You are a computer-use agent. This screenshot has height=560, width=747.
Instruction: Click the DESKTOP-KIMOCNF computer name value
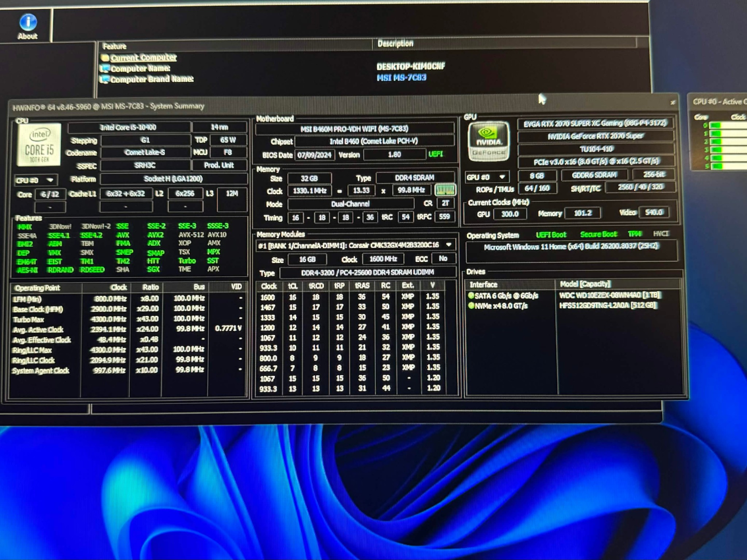pyautogui.click(x=411, y=66)
